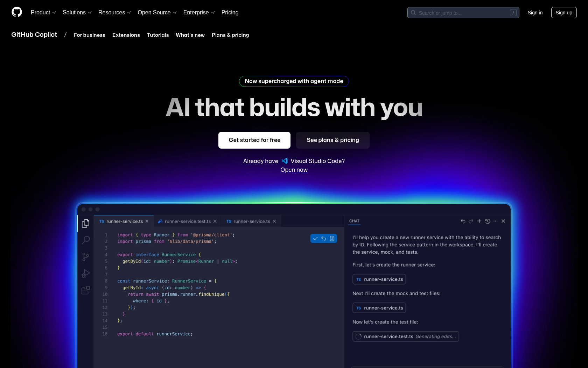588x368 pixels.
Task: Click the Sign up button
Action: (x=563, y=13)
